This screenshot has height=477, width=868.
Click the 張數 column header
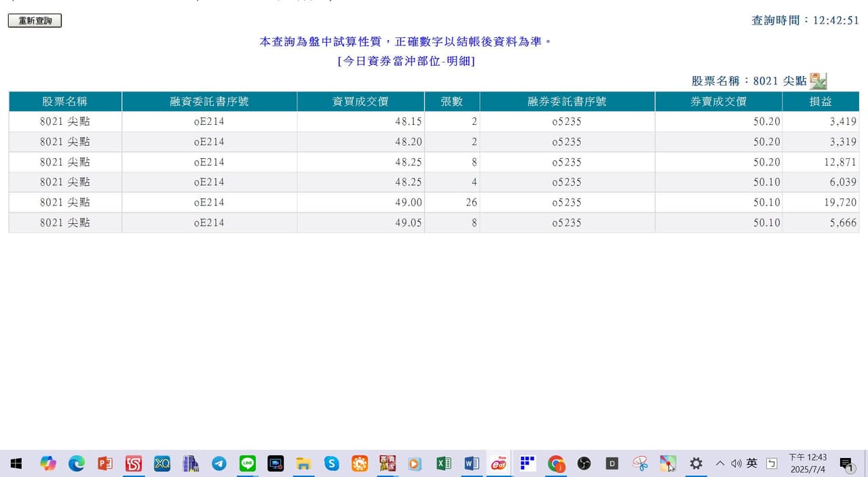(452, 102)
